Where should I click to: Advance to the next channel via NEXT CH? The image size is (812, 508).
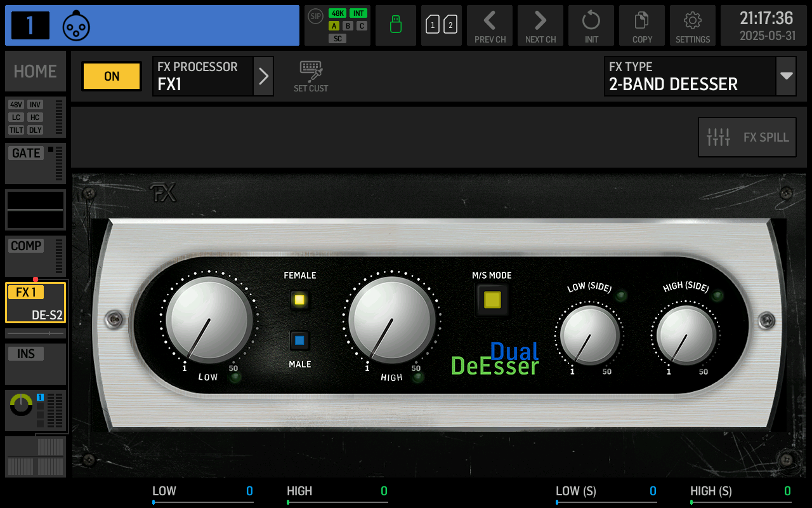[540, 25]
